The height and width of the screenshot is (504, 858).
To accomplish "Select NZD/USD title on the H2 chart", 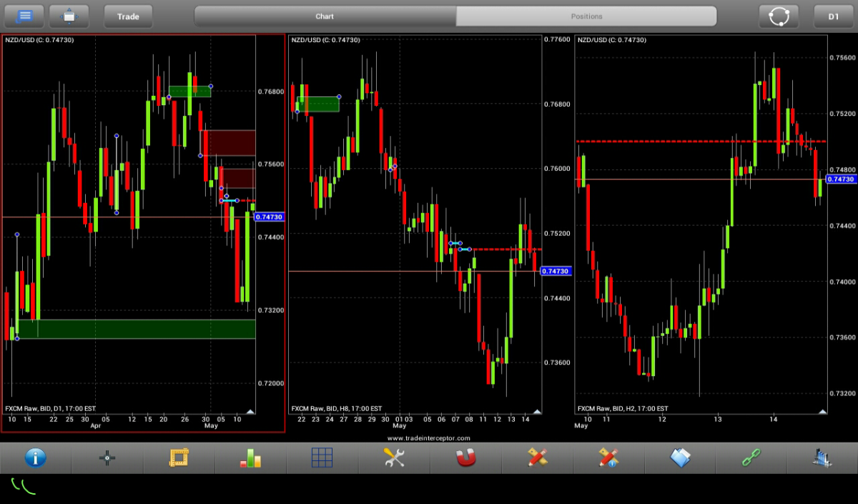I will click(x=611, y=40).
